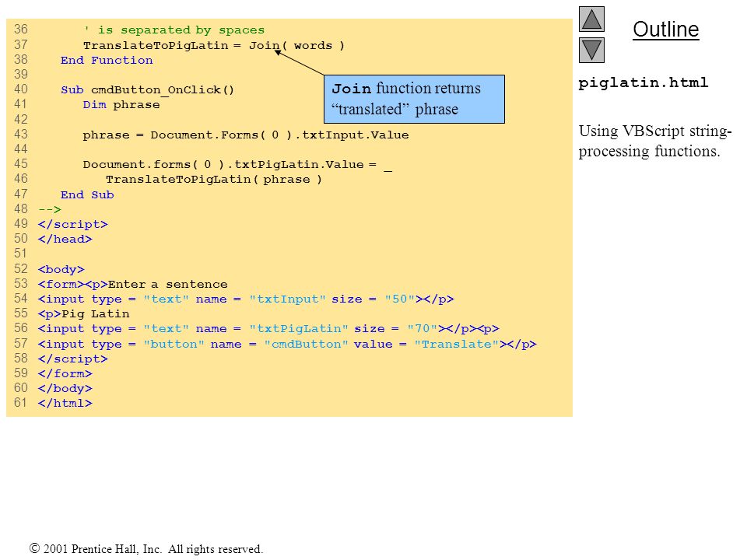Click the '<body>' tag on line 52
747x560 pixels.
pos(61,270)
